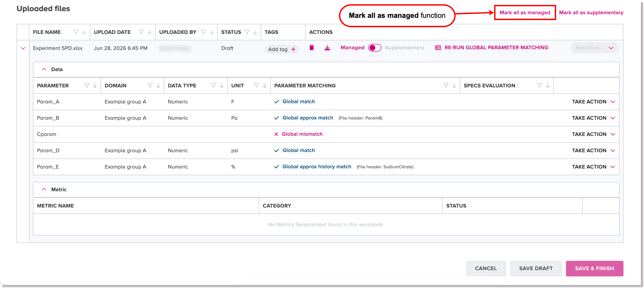The image size is (644, 288).
Task: Click the re-run matching table icon
Action: (438, 47)
